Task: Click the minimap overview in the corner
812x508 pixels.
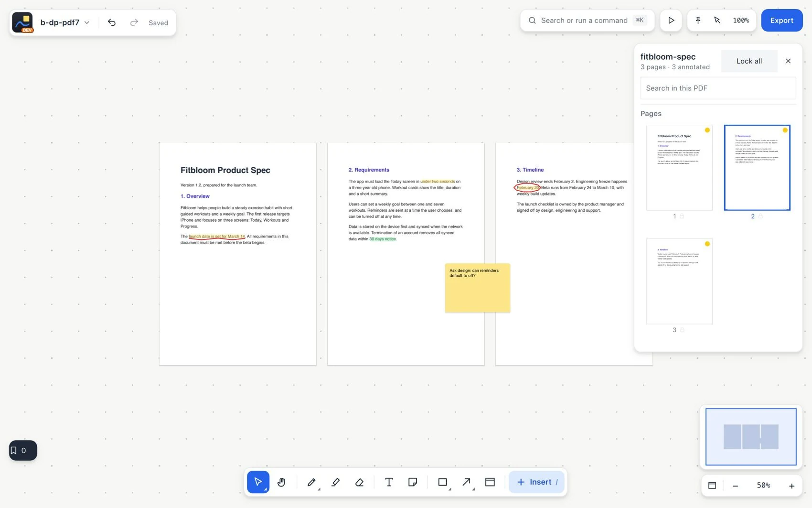Action: click(751, 436)
